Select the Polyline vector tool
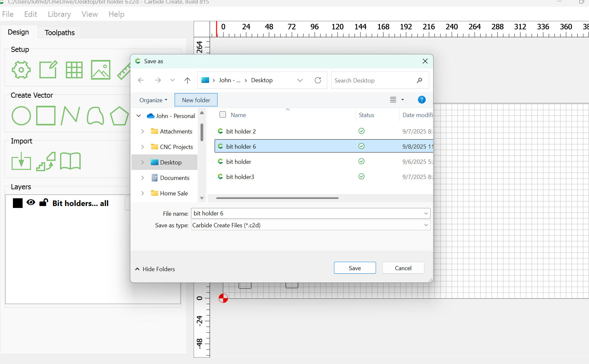 coord(70,115)
